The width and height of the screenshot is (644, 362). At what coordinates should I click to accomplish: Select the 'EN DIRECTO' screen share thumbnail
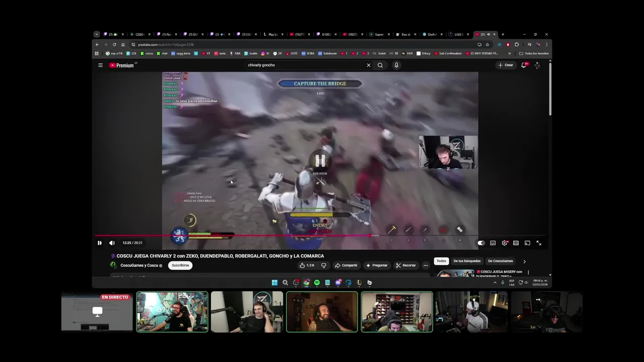click(x=97, y=312)
